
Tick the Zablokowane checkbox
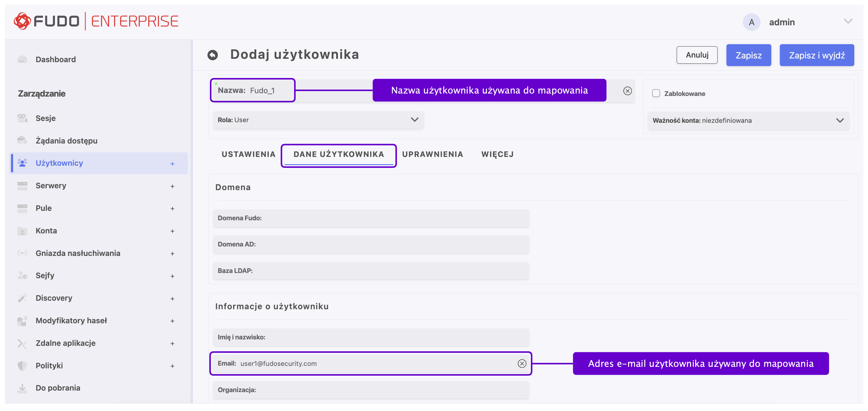[656, 93]
